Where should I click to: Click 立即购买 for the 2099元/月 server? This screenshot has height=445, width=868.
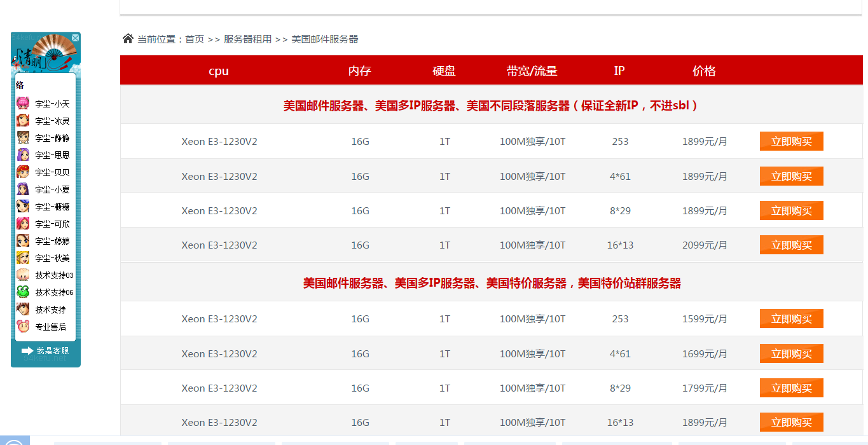click(x=791, y=245)
